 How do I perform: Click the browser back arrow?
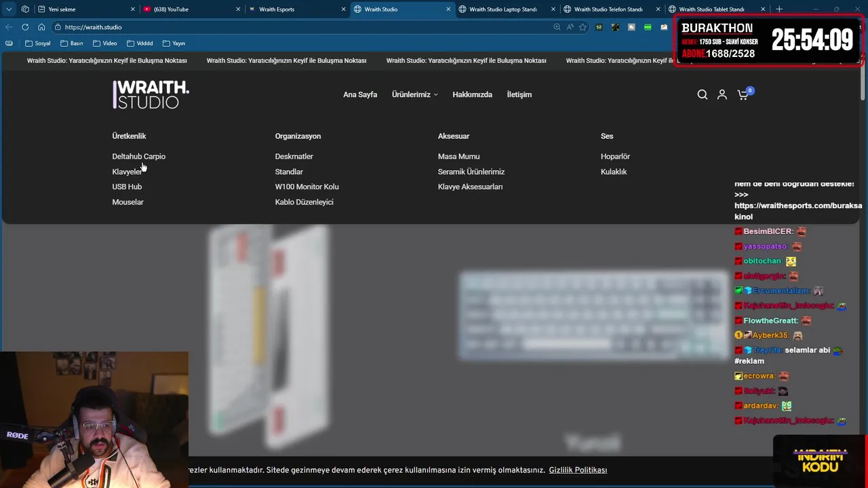pos(9,27)
